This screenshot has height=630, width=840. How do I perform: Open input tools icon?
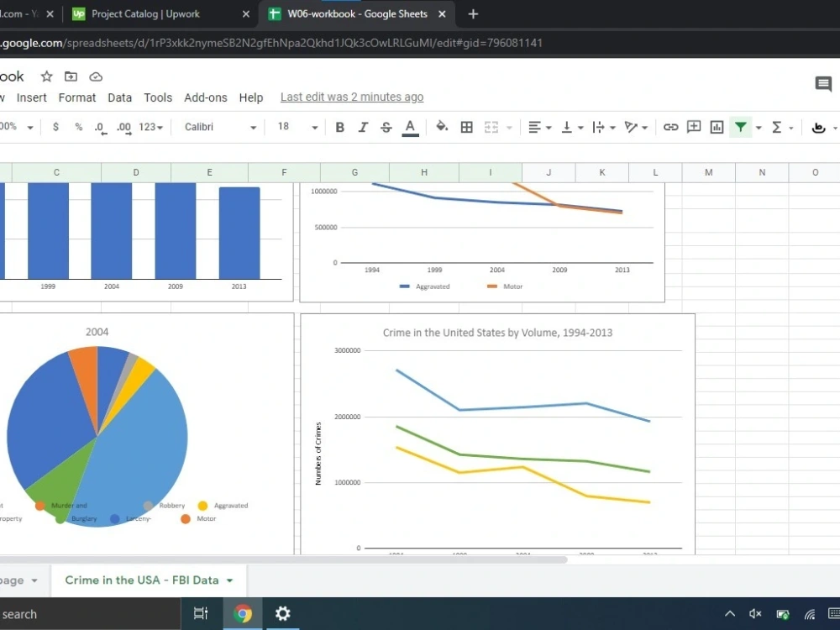point(818,128)
